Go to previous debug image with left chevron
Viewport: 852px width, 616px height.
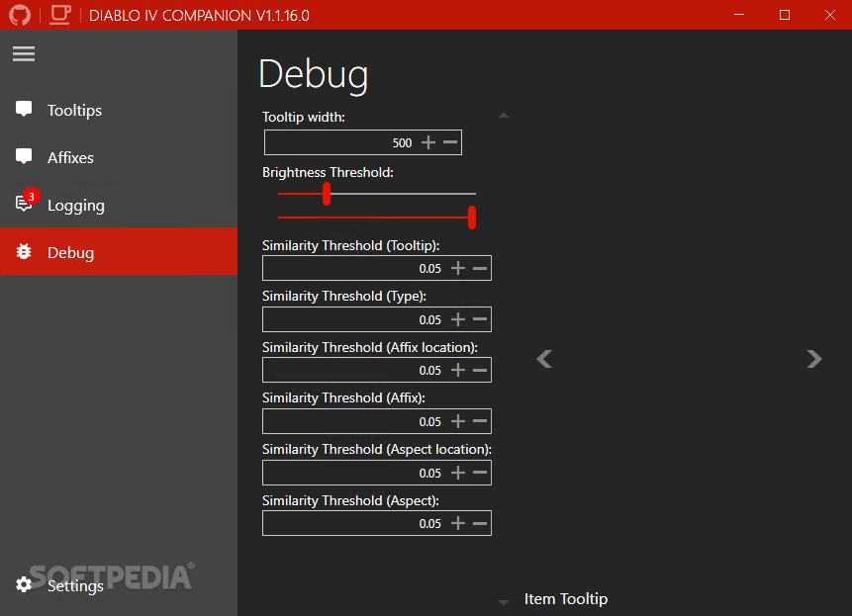(544, 359)
